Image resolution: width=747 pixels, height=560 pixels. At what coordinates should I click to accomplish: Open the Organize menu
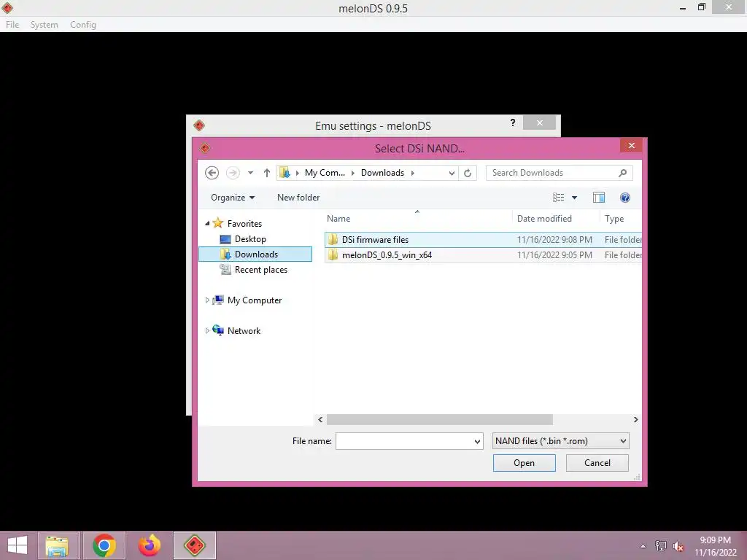coord(233,198)
